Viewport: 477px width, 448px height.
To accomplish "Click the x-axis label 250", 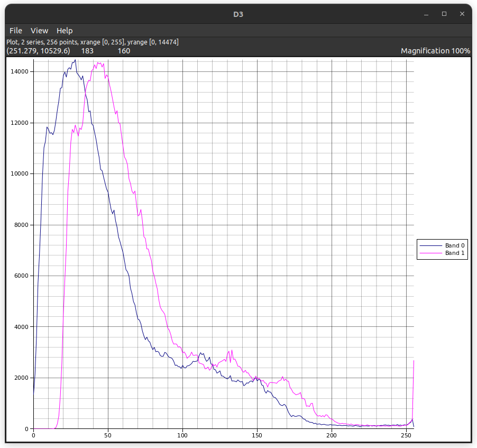I will pos(406,435).
